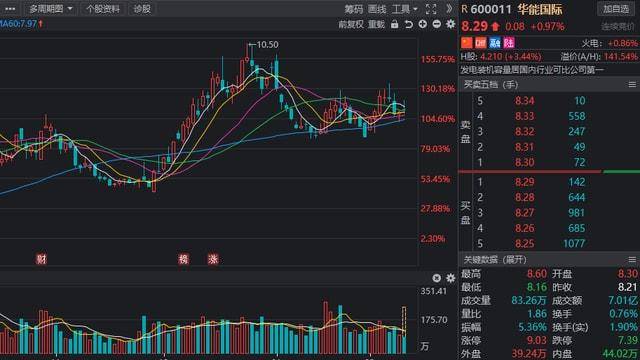
Task: Collapse side panel with double-chevron
Action: coord(449,9)
